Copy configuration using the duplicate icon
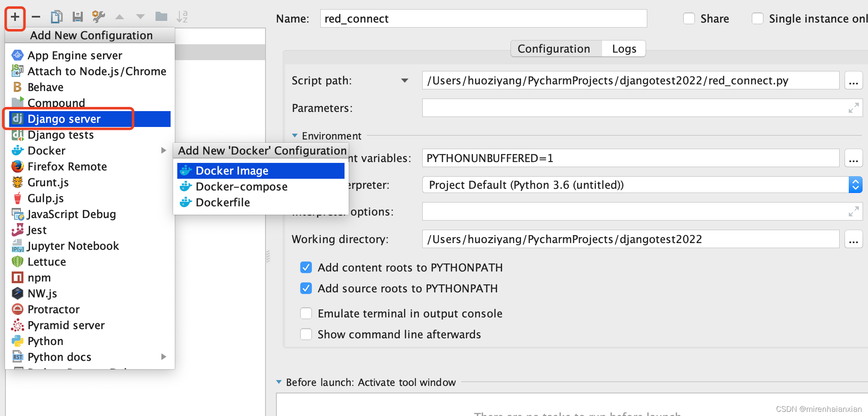 [x=56, y=17]
